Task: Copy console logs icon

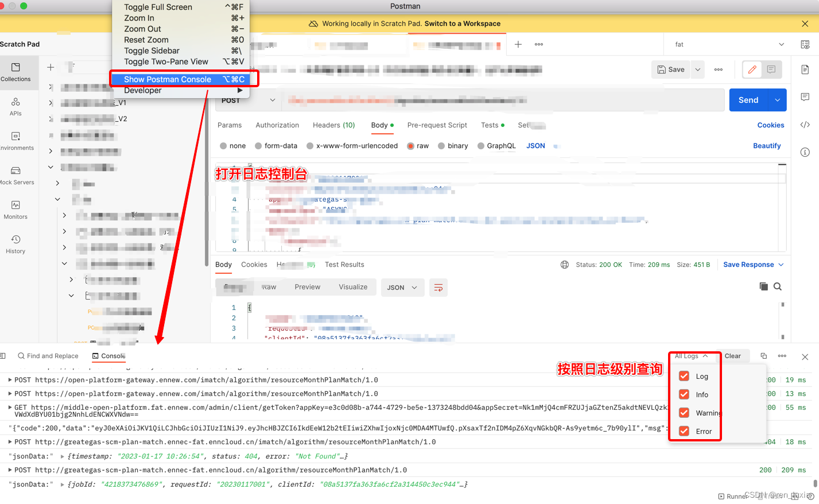Action: point(763,356)
